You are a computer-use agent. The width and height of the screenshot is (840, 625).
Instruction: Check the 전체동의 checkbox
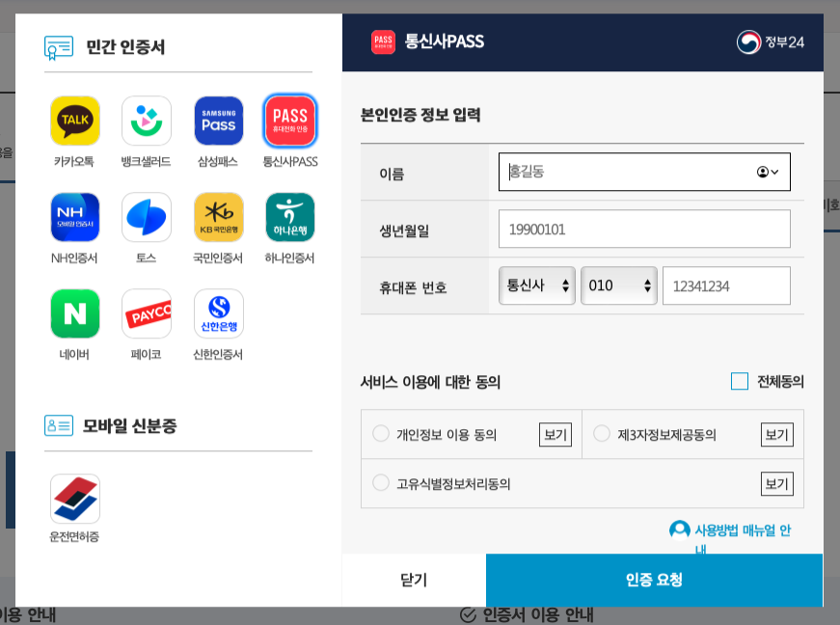740,381
